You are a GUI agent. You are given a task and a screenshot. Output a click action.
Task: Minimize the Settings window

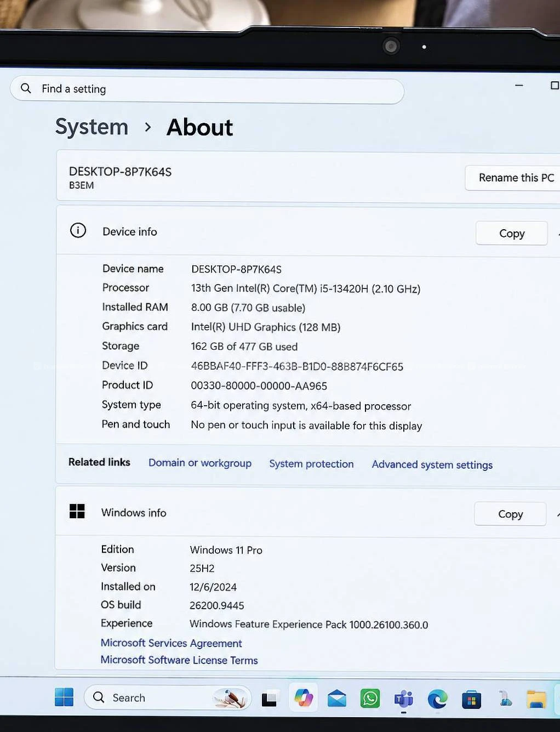coord(519,85)
